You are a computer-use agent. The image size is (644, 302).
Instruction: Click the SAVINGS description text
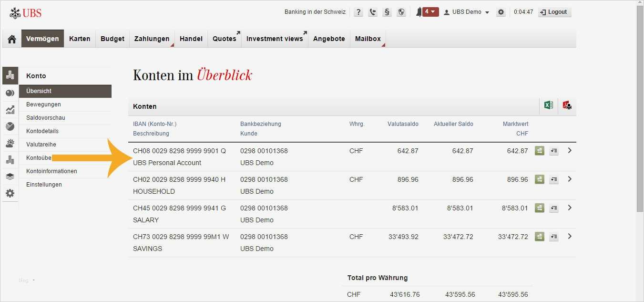pyautogui.click(x=147, y=249)
